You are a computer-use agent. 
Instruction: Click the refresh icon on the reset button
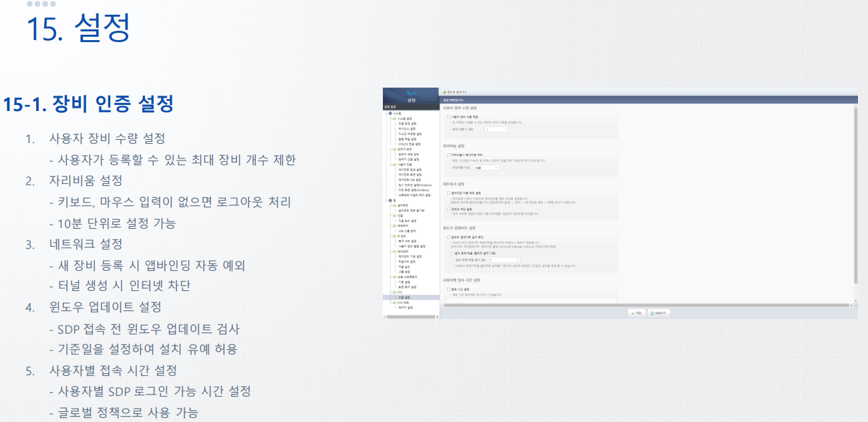pyautogui.click(x=652, y=312)
